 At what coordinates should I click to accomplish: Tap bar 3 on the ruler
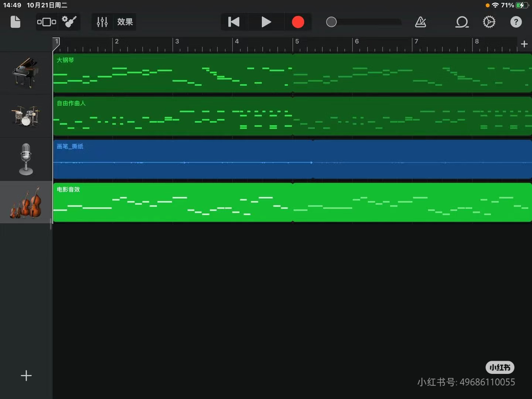point(177,41)
